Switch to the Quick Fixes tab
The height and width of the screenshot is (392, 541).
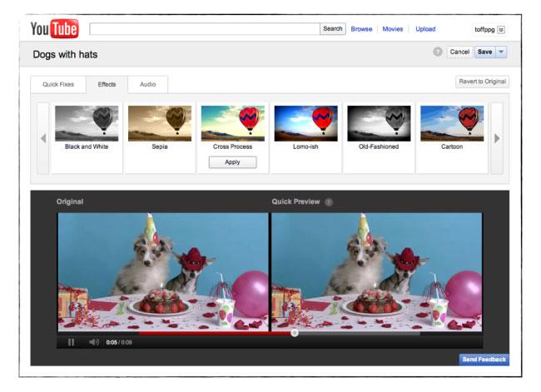pyautogui.click(x=57, y=84)
